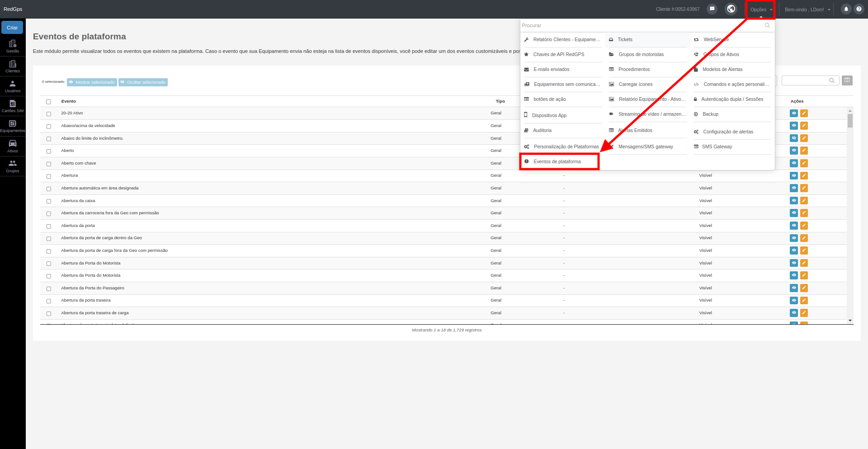Viewport: 868px width, 449px height.
Task: Click Mostrar selecionado button
Action: (x=92, y=82)
